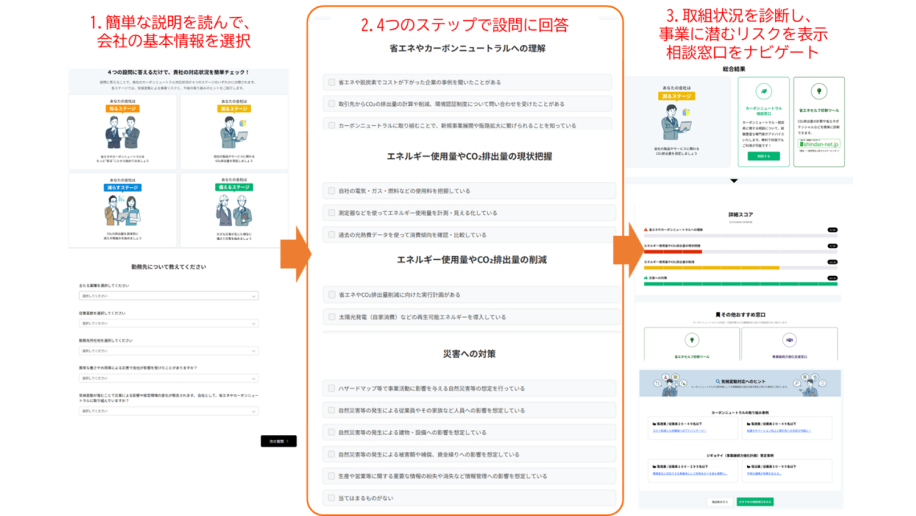916x516 pixels.
Task: Click the handshake icon on 事業継続力強化支援窓口 card
Action: pyautogui.click(x=789, y=340)
